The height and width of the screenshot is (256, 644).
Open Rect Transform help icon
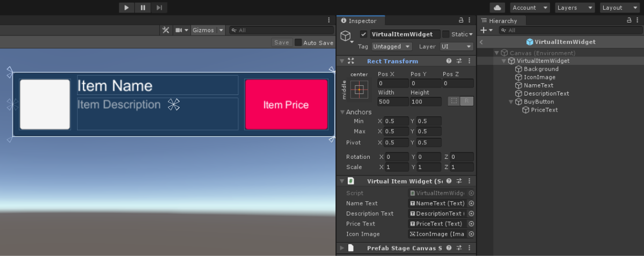pyautogui.click(x=449, y=61)
